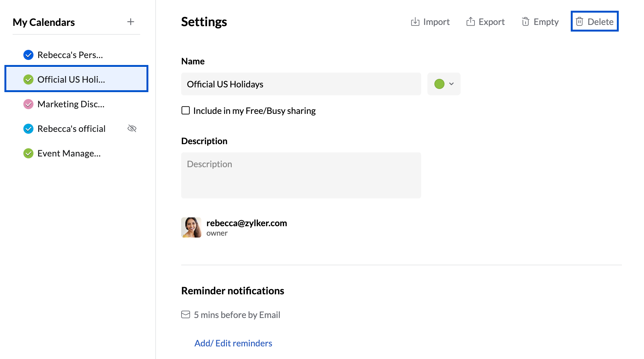
Task: Click the Delete trash icon
Action: point(579,21)
